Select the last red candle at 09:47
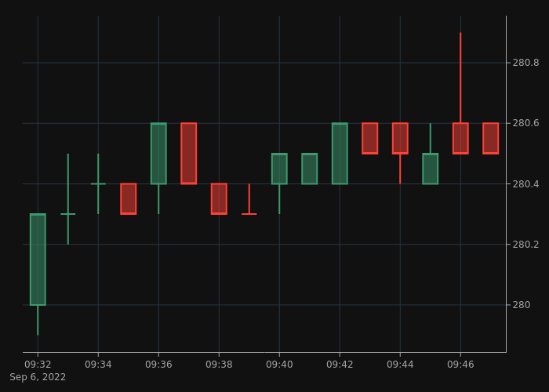This screenshot has height=392, width=549. click(490, 138)
